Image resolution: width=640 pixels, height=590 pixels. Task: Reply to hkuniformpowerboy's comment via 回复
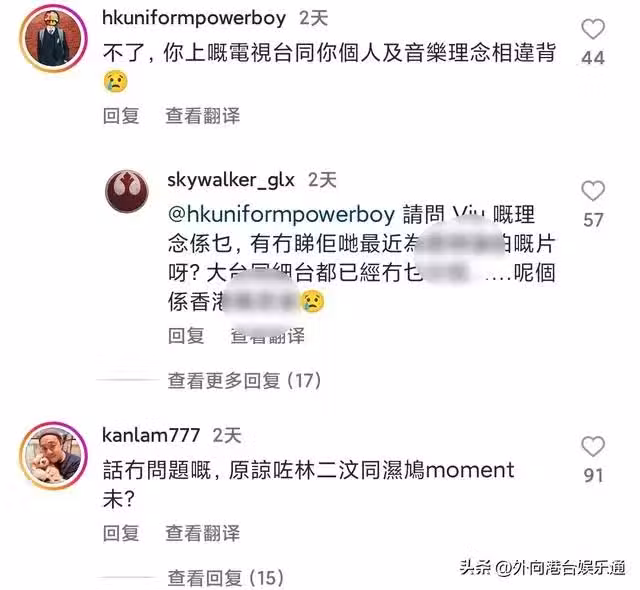pos(121,116)
